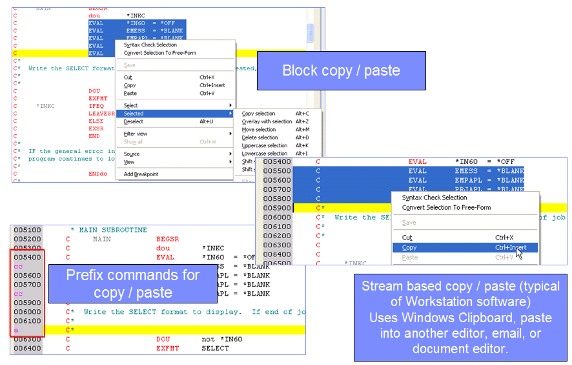Click the 'MAIN SUBROUTINE' comment line
Image resolution: width=572 pixels, height=365 pixels.
click(x=109, y=230)
